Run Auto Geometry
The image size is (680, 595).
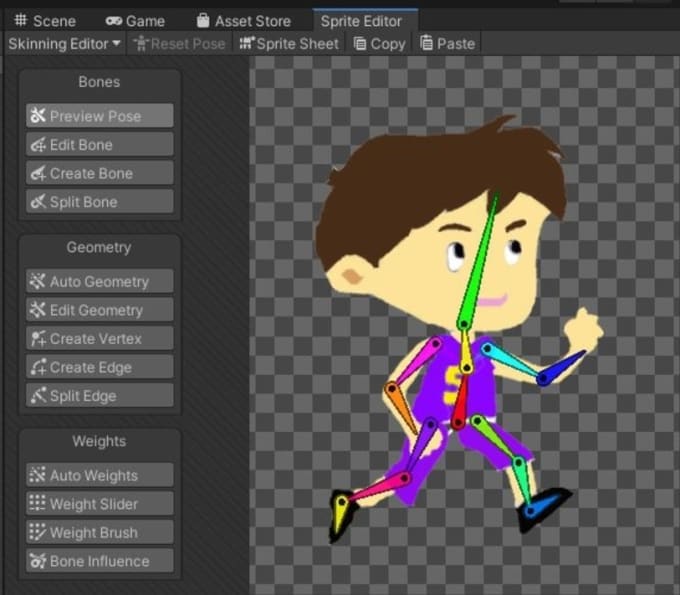click(100, 281)
